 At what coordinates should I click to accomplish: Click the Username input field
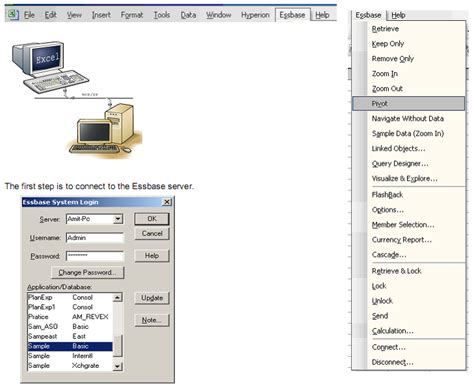pos(95,238)
